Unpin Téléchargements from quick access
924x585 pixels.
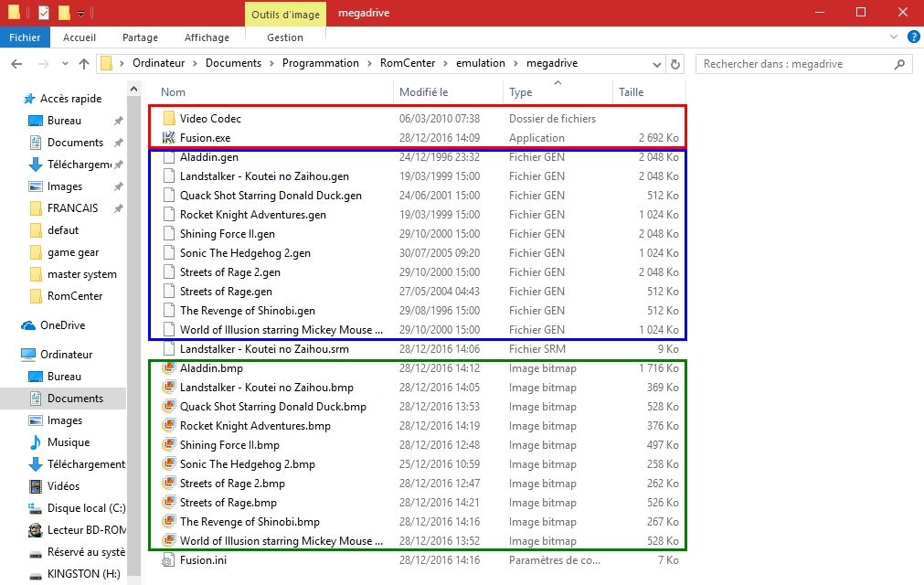coord(119,165)
